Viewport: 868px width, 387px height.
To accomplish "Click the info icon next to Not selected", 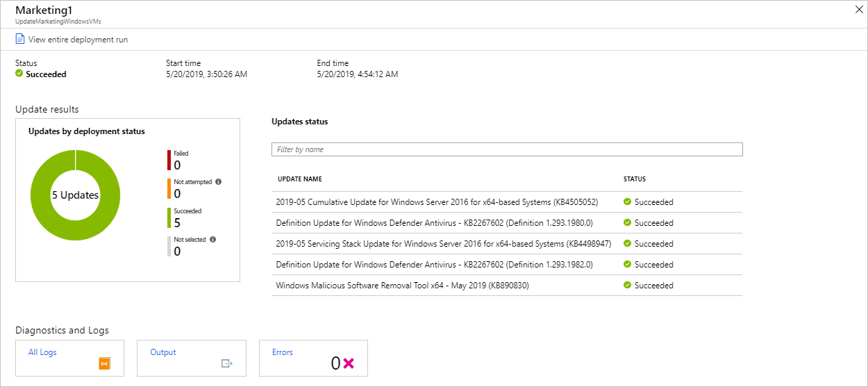I will click(212, 240).
